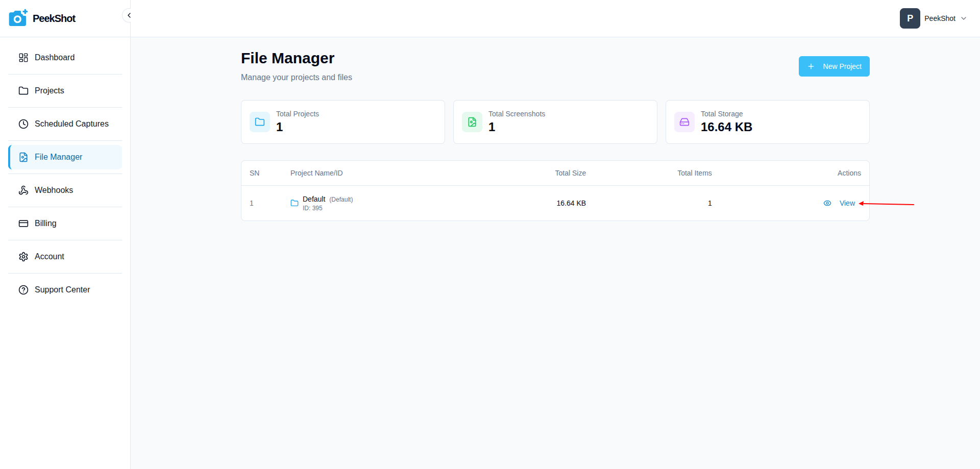Click the Total Projects folder icon card

tap(260, 122)
